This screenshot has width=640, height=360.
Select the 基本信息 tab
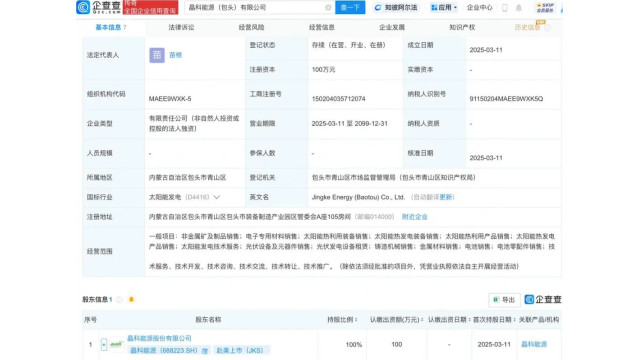[111, 27]
